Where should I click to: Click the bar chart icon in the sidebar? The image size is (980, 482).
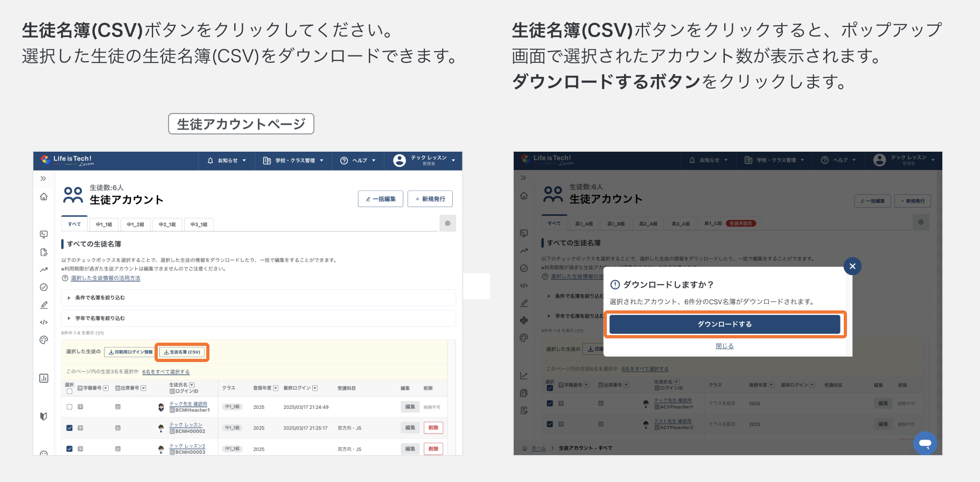tap(44, 378)
